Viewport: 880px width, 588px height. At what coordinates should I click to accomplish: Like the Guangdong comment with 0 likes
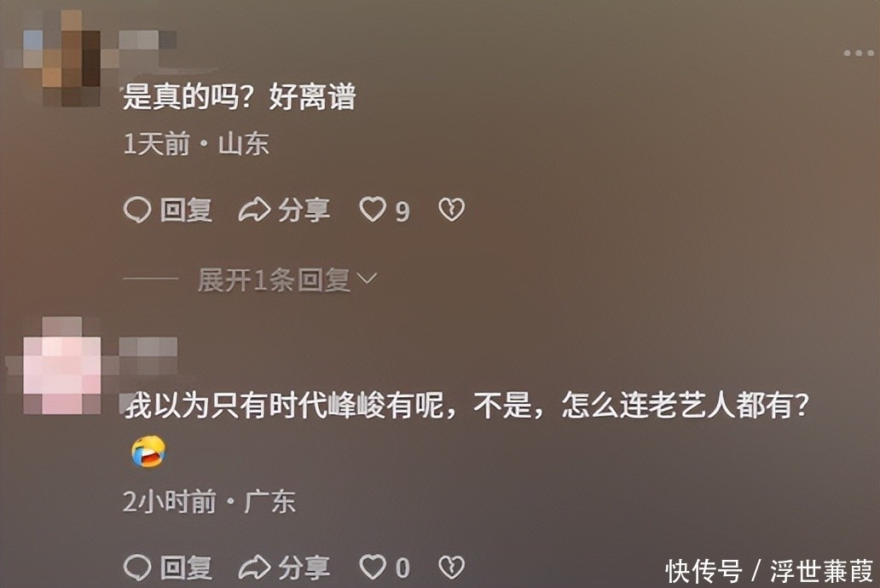pos(373,568)
